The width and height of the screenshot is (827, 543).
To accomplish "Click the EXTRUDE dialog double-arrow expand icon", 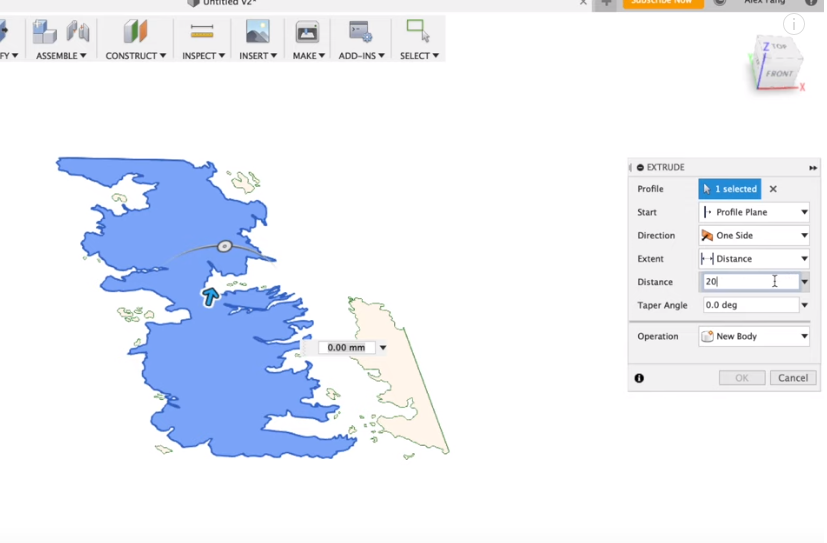I will pos(813,168).
